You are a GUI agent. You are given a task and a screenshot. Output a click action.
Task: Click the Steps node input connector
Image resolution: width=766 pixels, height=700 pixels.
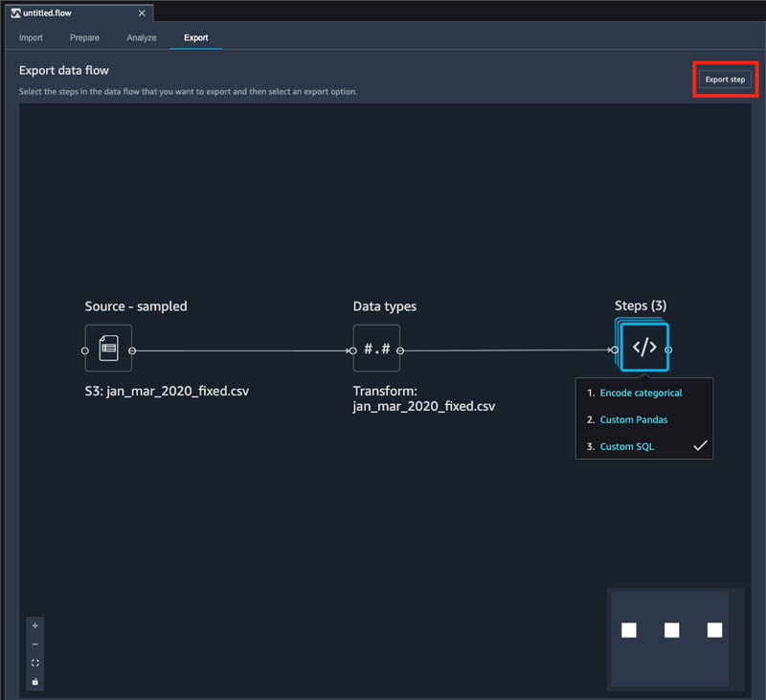[x=615, y=350]
